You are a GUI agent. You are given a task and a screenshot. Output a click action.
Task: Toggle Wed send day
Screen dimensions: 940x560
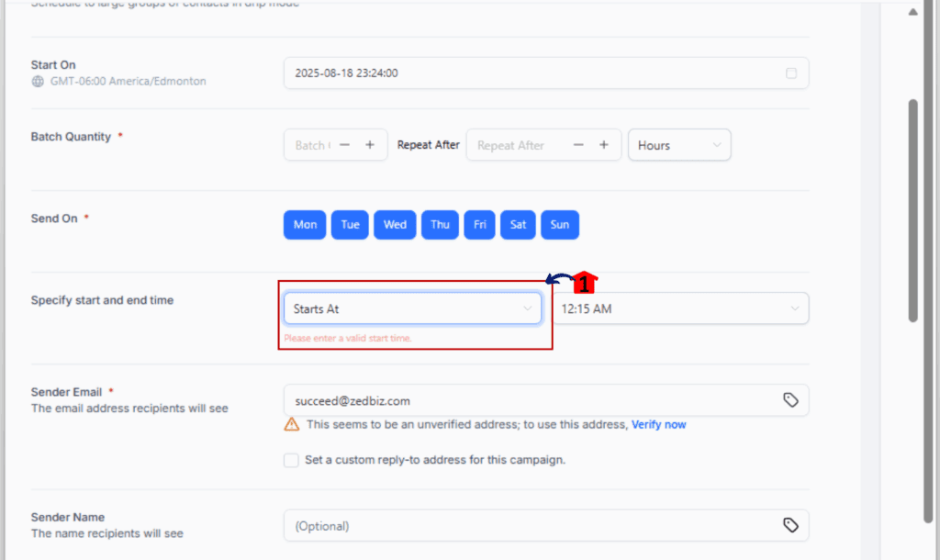(395, 225)
